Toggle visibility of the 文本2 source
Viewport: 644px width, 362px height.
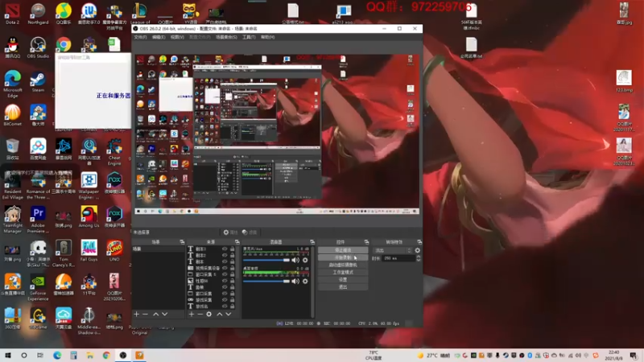point(225,255)
